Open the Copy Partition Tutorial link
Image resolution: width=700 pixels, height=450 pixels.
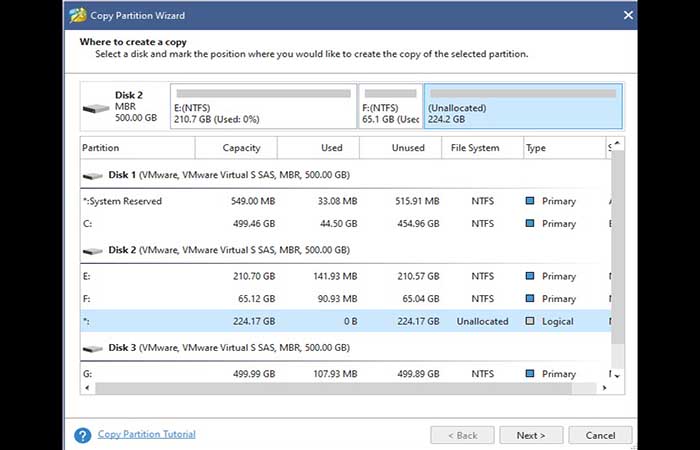point(146,434)
